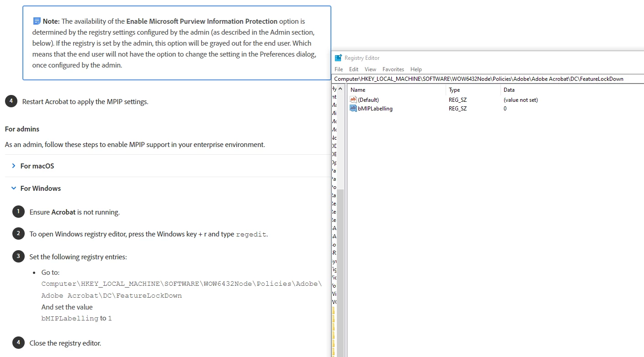Image resolution: width=644 pixels, height=357 pixels.
Task: Open the Favorites menu in Registry Editor
Action: click(393, 69)
